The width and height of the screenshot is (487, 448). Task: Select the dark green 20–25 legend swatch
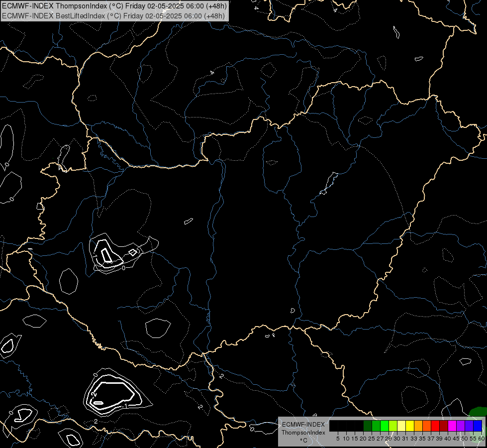(368, 426)
